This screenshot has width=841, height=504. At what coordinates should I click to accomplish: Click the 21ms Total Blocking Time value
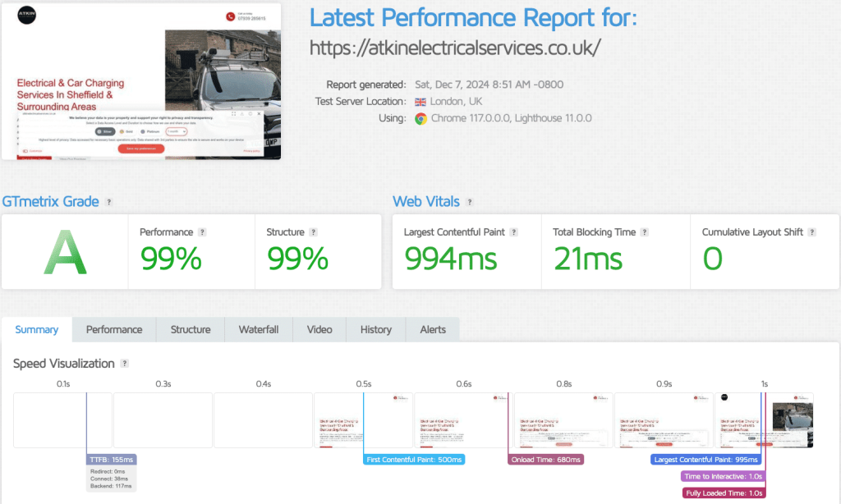588,259
